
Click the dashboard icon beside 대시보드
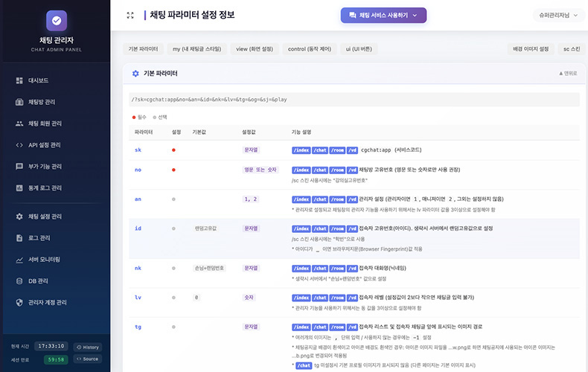(19, 80)
